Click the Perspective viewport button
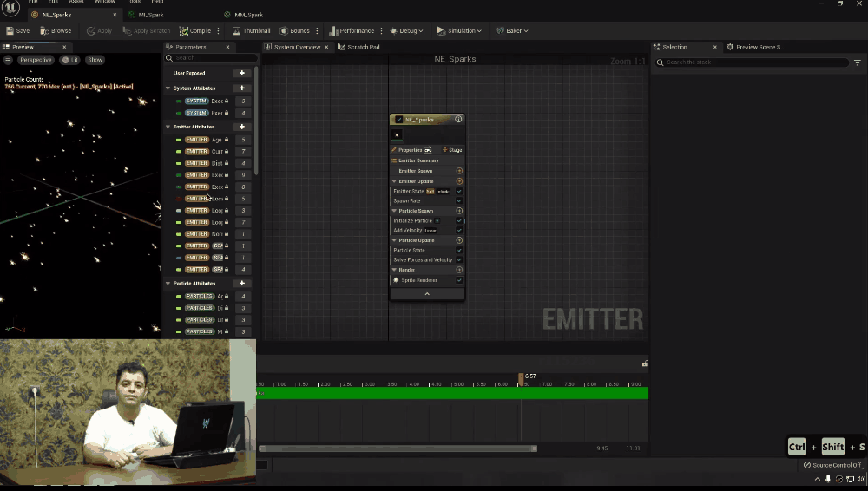 point(36,60)
